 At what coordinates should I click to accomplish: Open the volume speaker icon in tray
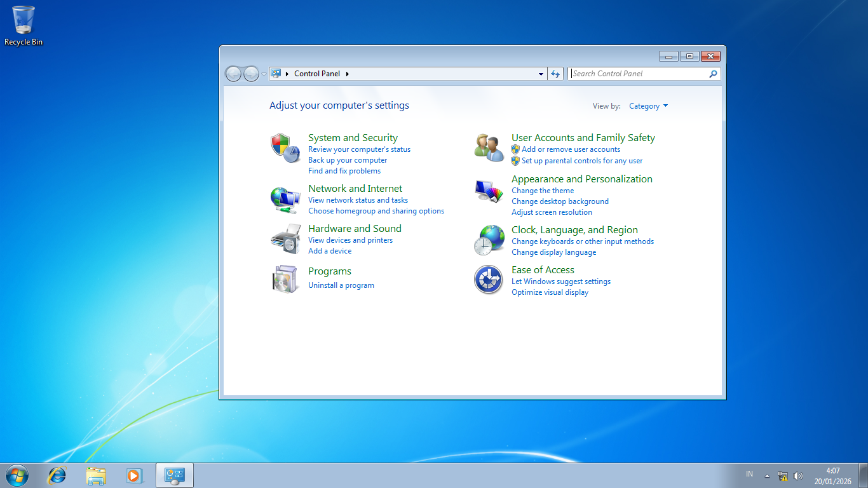798,476
